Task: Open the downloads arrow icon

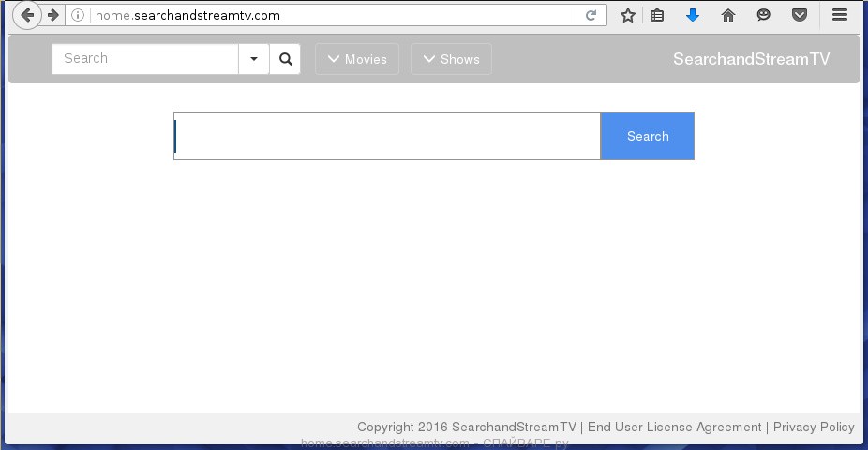Action: (693, 15)
